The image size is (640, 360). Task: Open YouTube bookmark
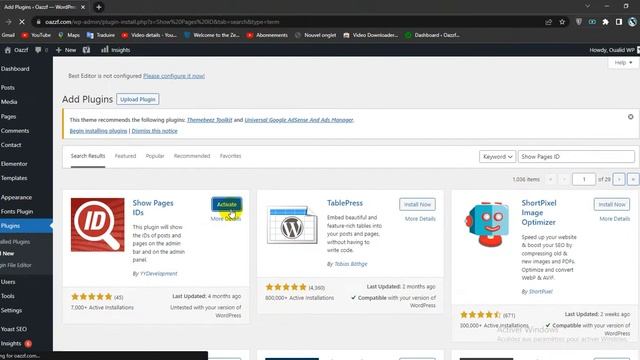36,35
